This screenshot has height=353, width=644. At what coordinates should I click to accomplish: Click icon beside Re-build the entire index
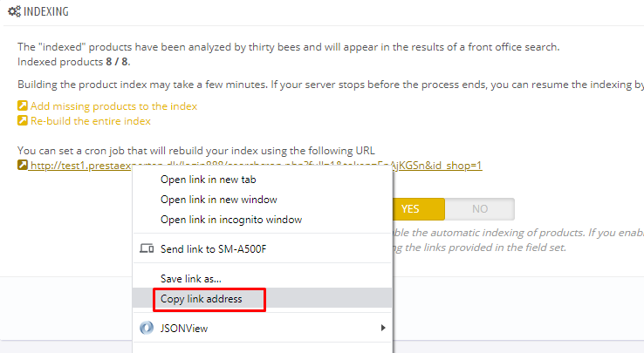click(x=22, y=120)
